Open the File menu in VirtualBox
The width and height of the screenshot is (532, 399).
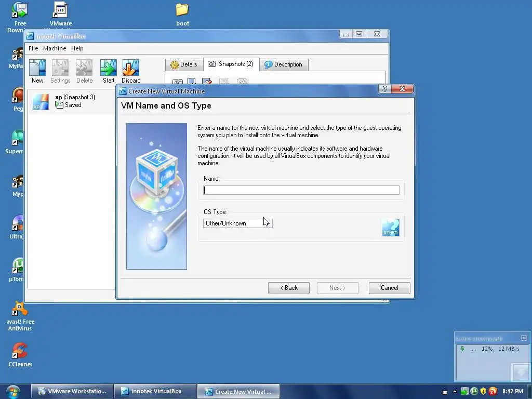(x=33, y=48)
